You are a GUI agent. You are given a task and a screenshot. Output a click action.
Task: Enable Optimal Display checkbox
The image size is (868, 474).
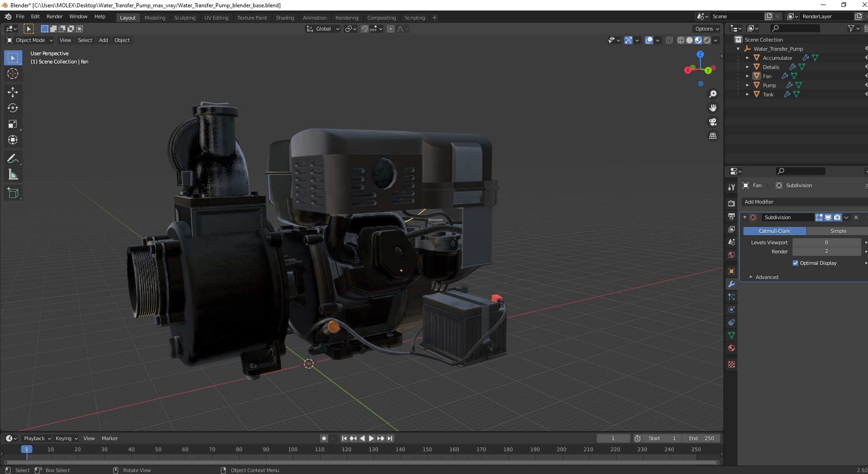click(x=795, y=263)
